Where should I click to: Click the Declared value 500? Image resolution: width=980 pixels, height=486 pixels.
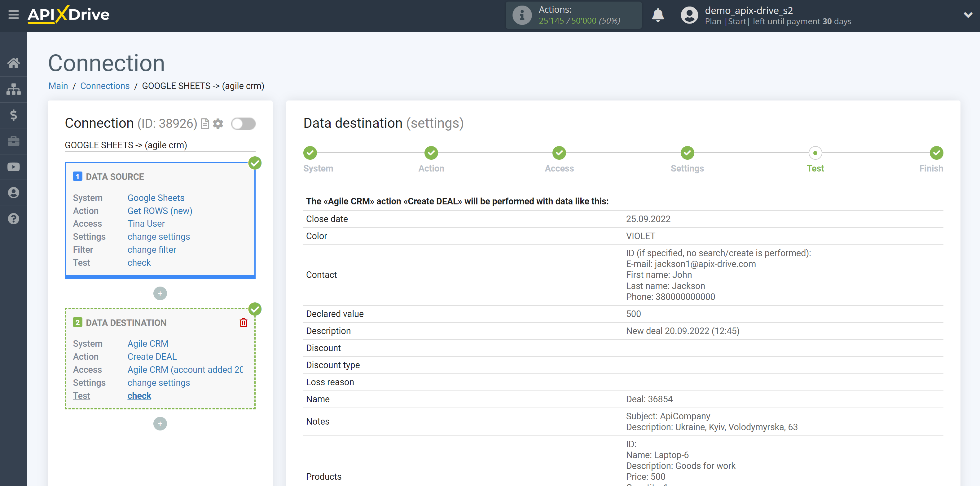click(633, 314)
